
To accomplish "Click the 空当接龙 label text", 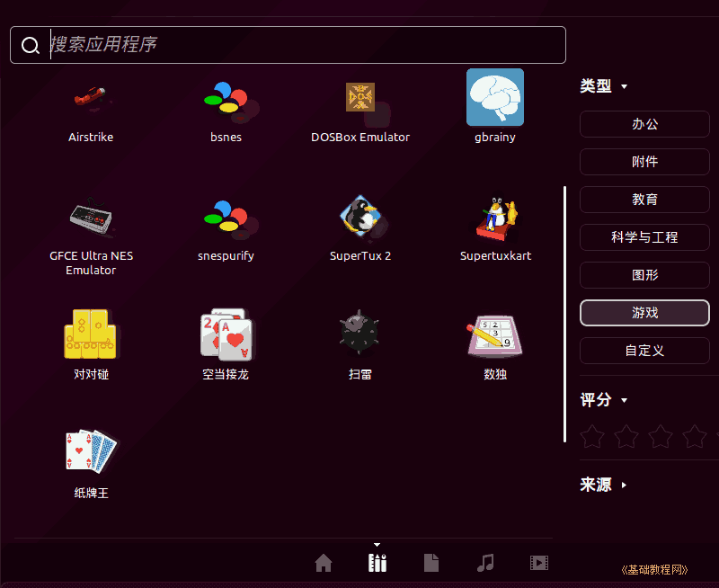I will (226, 375).
